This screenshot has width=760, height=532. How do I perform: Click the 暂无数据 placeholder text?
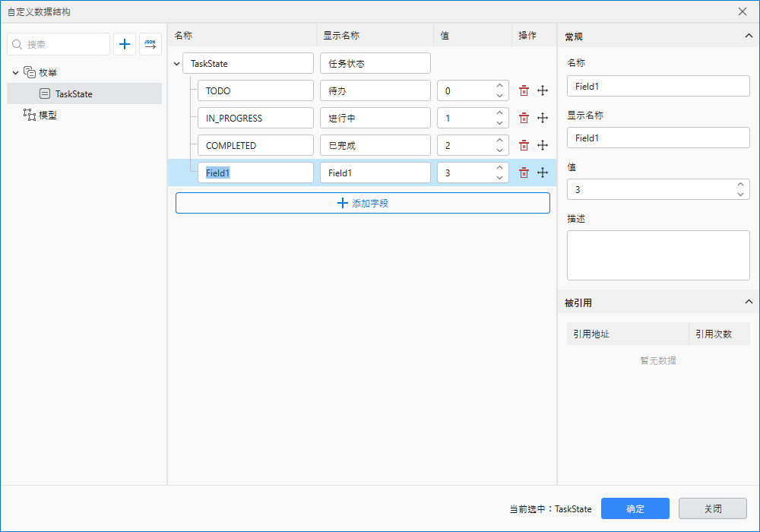(x=658, y=360)
